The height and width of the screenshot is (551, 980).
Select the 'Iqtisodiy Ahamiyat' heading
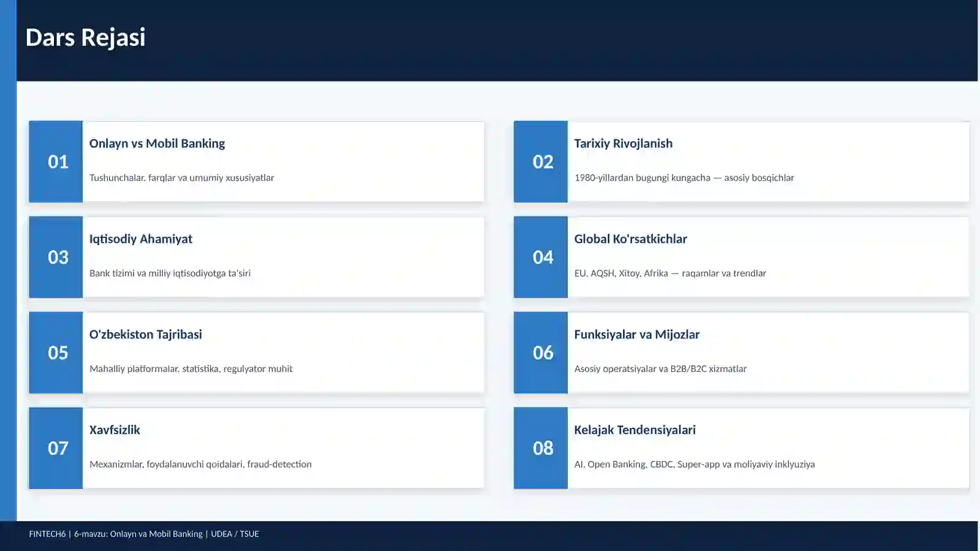click(141, 239)
